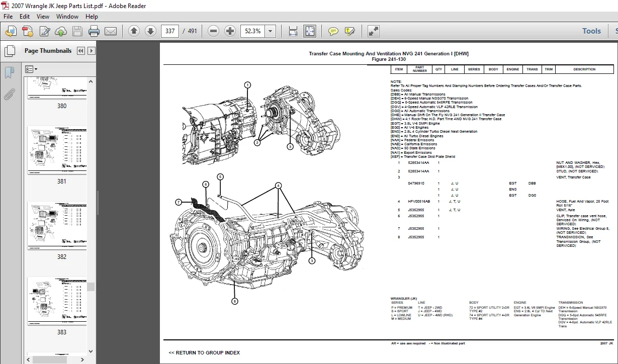Image resolution: width=618 pixels, height=364 pixels.
Task: Click the 'Figure 241-130' heading
Action: point(388,59)
